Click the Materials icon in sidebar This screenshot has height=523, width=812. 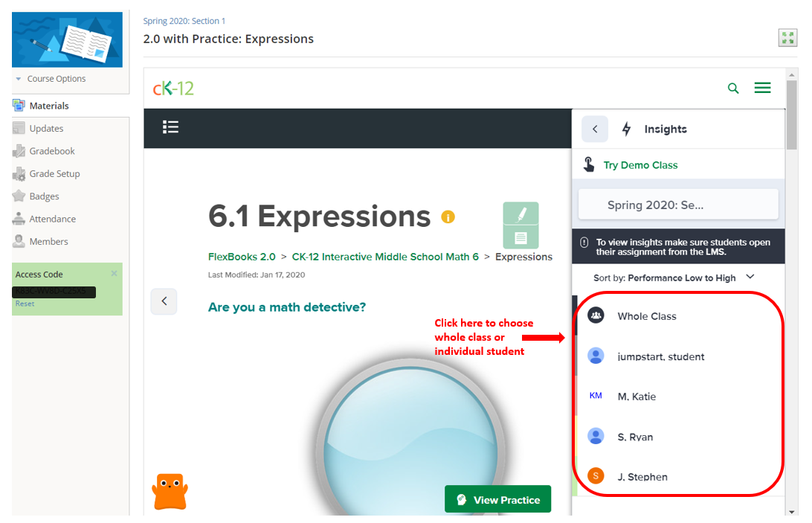[x=19, y=105]
